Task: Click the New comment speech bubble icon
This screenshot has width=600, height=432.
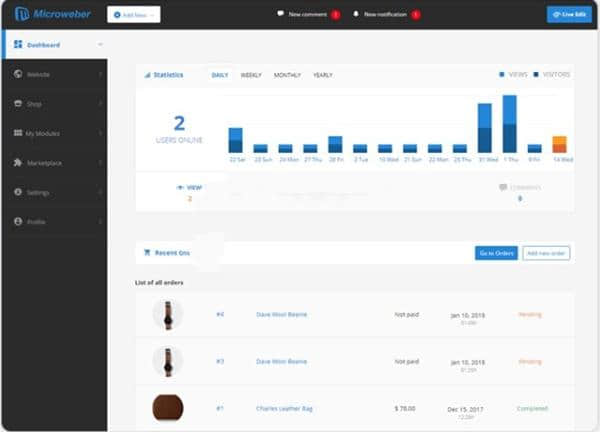Action: (x=280, y=15)
